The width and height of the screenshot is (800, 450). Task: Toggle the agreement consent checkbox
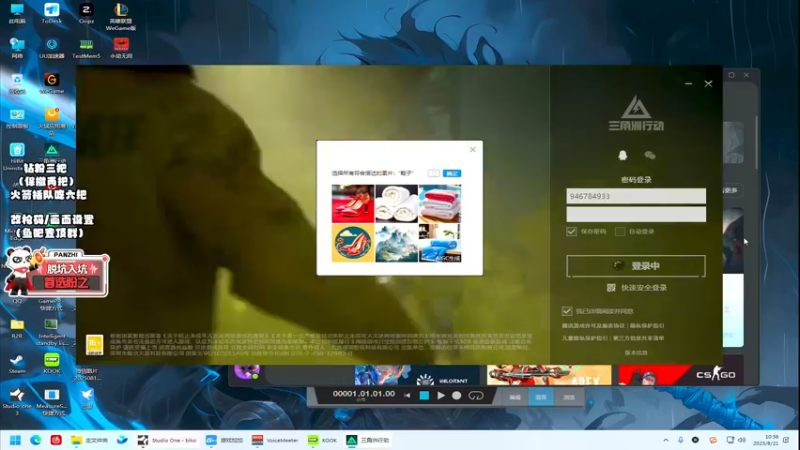[x=567, y=311]
